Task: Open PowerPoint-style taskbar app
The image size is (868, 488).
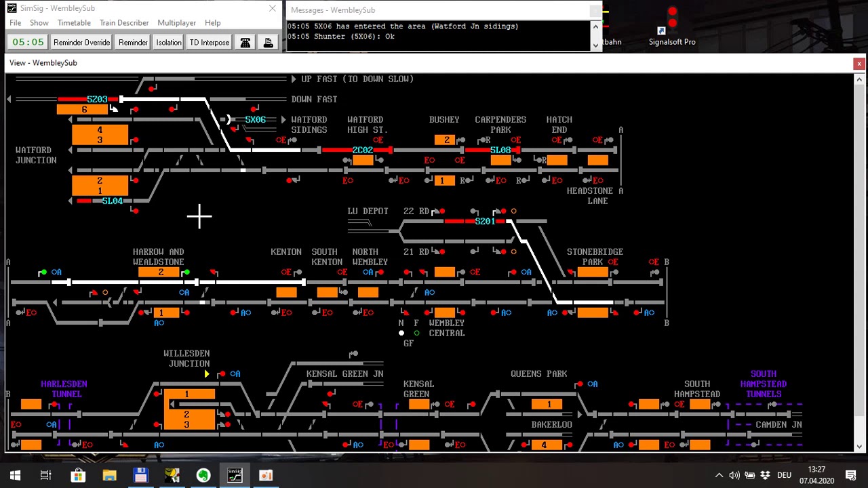Action: point(266,475)
